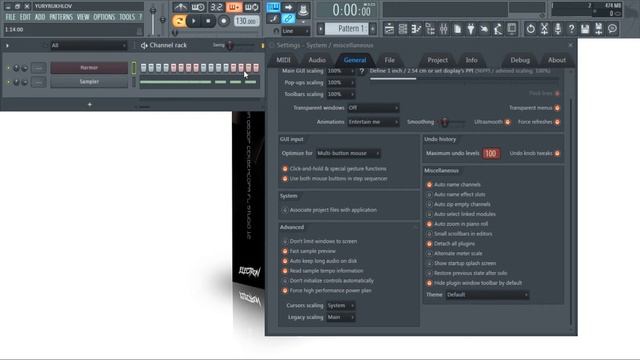Screen dimensions: 640x360
Task: Click the record button
Action: pyautogui.click(x=223, y=21)
